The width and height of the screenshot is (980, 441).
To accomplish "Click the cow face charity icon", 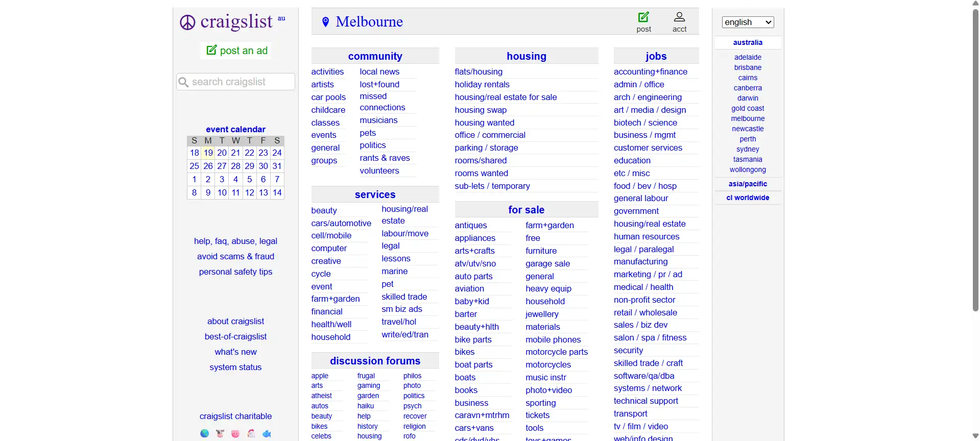I will coord(220,433).
